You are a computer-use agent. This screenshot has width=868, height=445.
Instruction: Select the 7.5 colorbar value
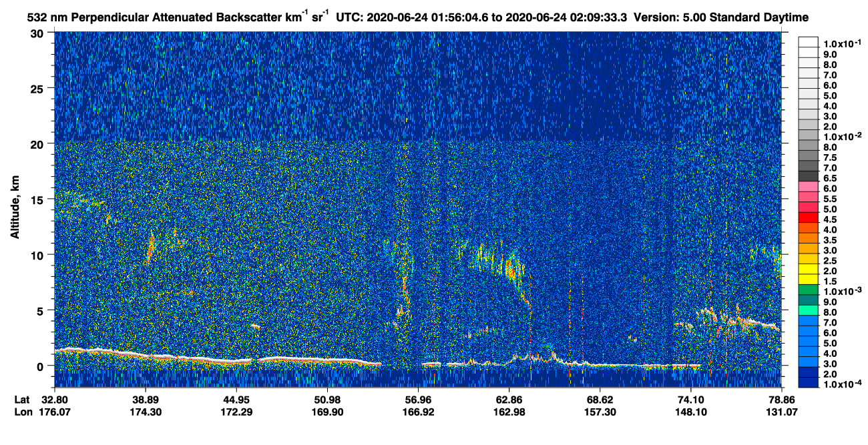[831, 157]
